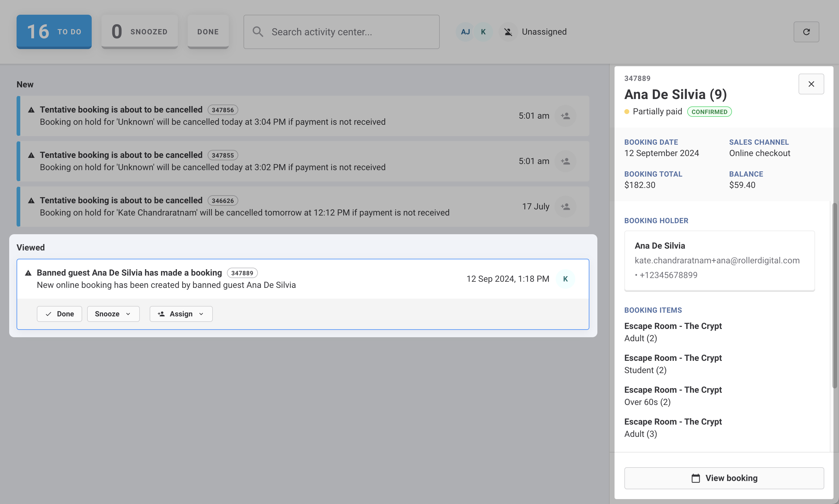Click the CONFIRMED status badge
The image size is (839, 504).
(x=709, y=112)
